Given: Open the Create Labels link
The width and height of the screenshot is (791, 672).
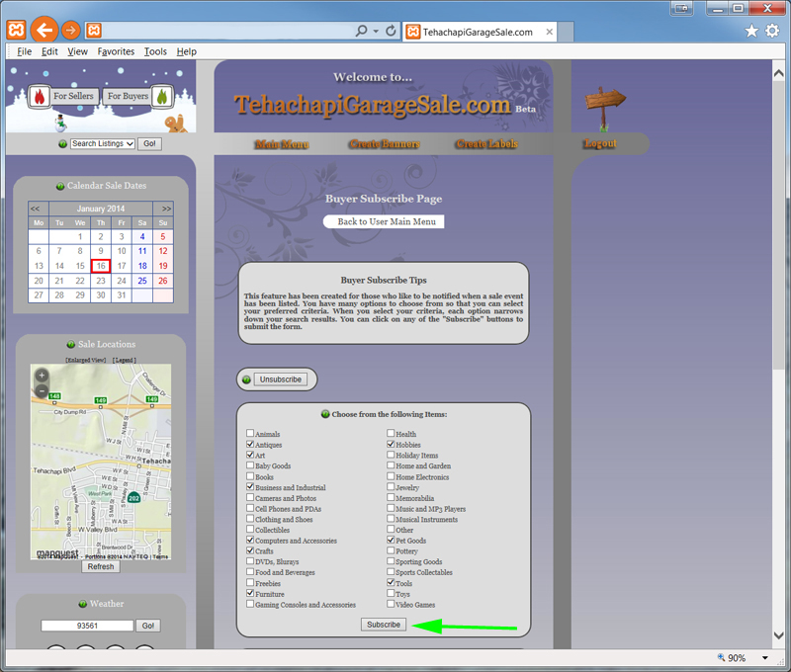Looking at the screenshot, I should click(487, 144).
